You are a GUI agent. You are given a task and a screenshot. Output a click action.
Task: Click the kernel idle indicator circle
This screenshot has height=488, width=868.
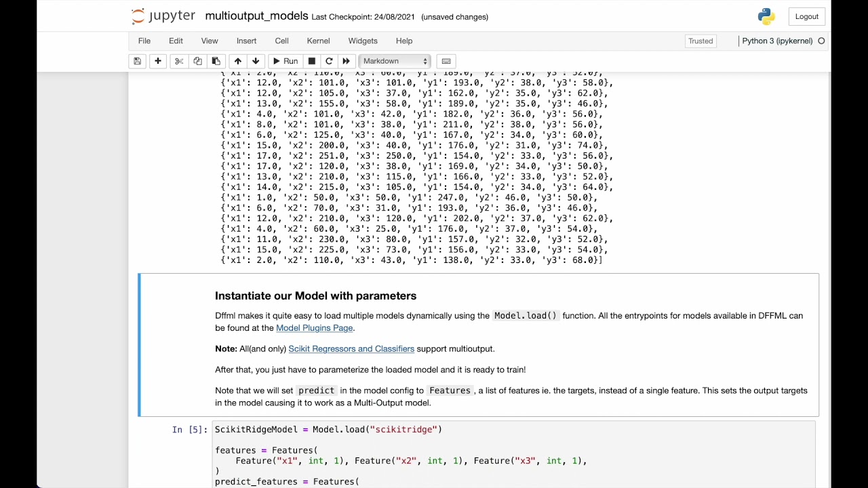click(821, 41)
